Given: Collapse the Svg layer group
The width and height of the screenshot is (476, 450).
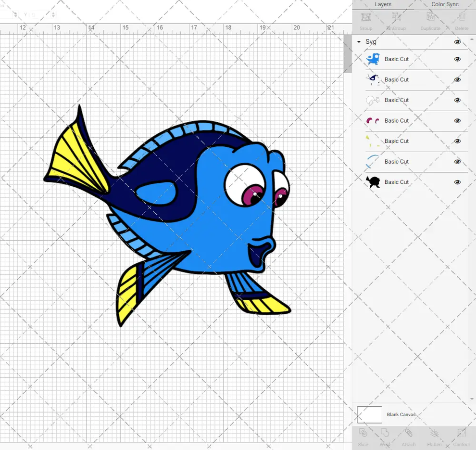Looking at the screenshot, I should 358,42.
